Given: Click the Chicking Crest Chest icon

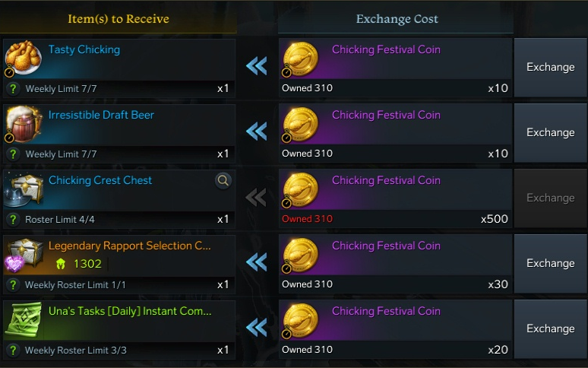Looking at the screenshot, I should (23, 189).
